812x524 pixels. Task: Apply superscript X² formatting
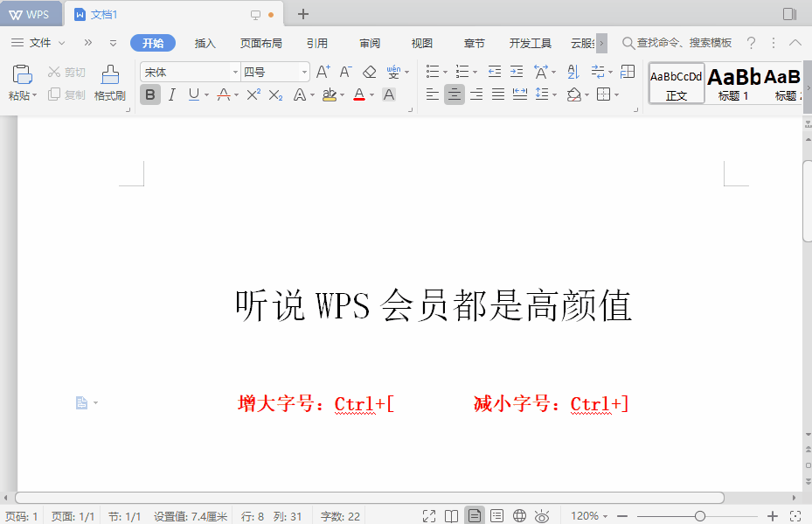(253, 94)
